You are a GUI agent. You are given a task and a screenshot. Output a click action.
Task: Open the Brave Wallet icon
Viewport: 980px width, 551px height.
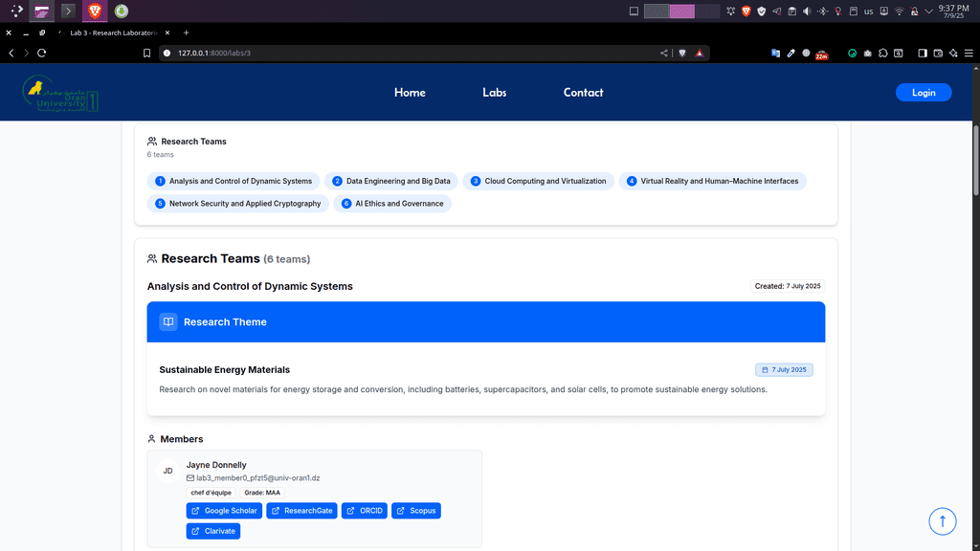(938, 54)
